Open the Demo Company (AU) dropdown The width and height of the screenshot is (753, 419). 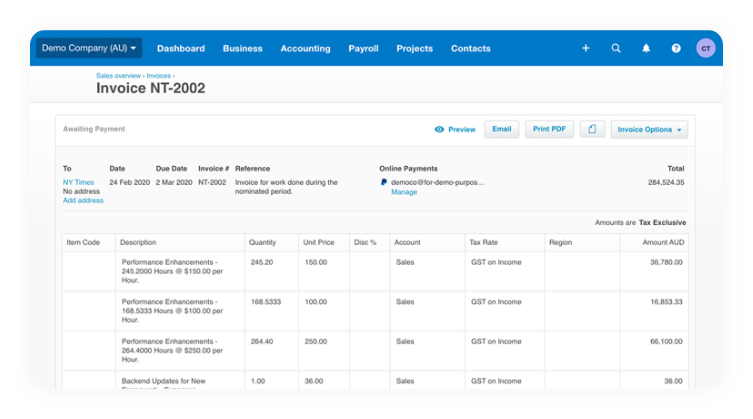89,48
